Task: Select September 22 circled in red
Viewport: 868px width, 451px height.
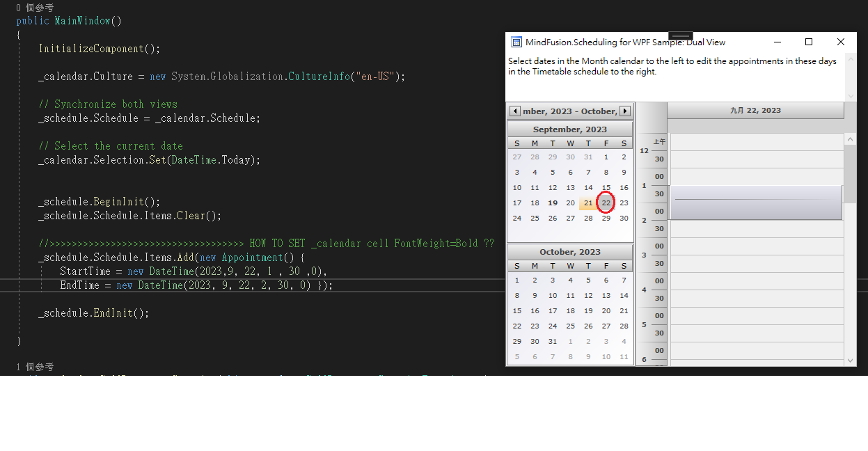Action: coord(606,203)
